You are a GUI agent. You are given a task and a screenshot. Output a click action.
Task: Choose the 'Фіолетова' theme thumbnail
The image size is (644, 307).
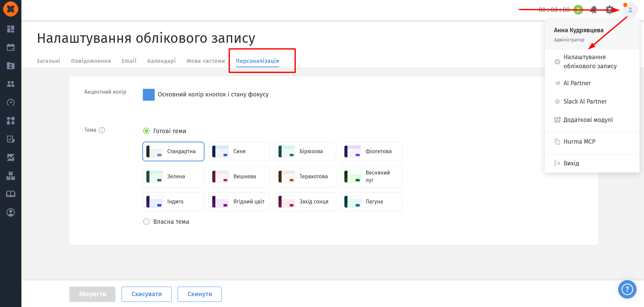coord(371,151)
